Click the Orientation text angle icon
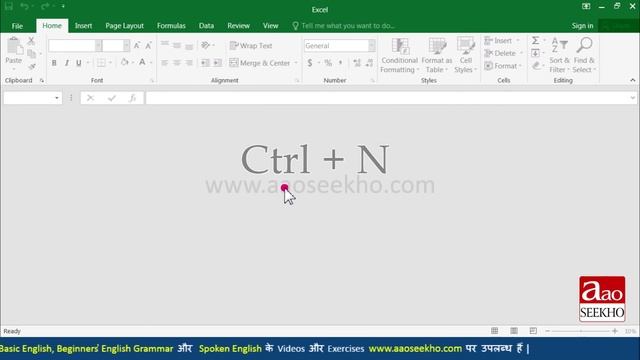The height and width of the screenshot is (360, 640). coord(206,45)
